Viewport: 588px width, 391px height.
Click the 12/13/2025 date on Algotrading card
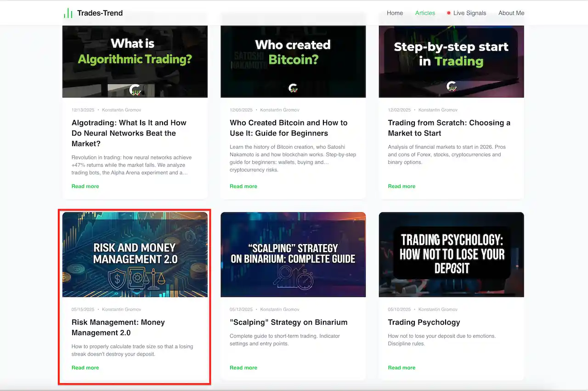pyautogui.click(x=83, y=110)
